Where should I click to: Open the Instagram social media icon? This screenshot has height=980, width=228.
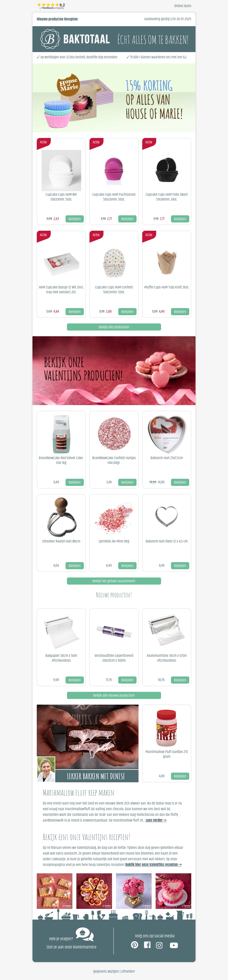[x=159, y=945]
